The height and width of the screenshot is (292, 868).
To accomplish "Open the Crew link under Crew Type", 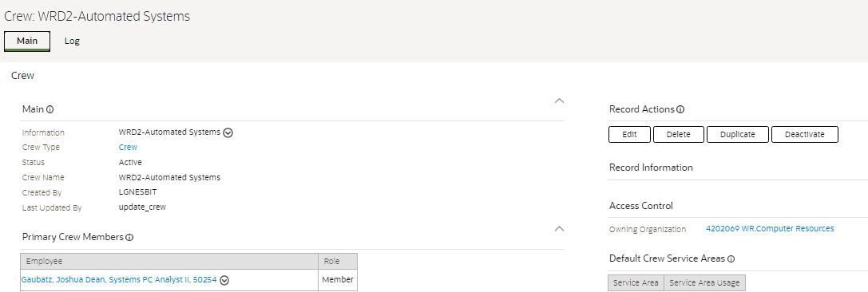I will point(128,147).
